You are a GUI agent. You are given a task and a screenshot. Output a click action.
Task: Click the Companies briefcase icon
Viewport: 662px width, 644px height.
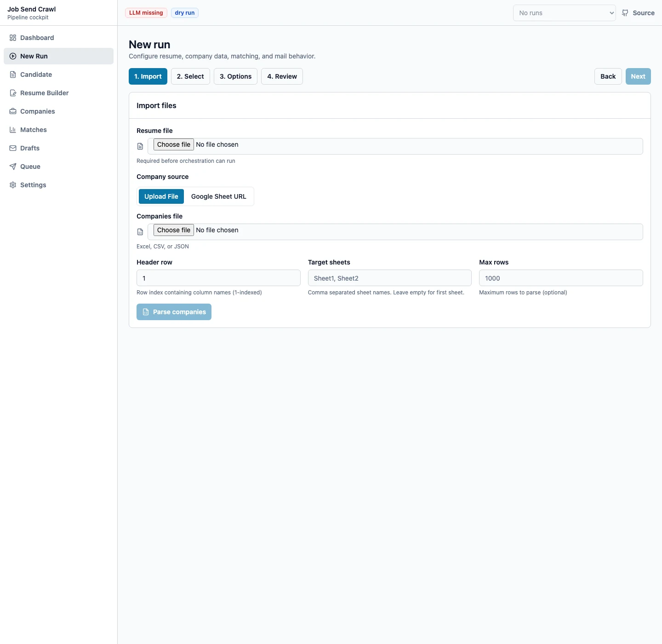13,111
